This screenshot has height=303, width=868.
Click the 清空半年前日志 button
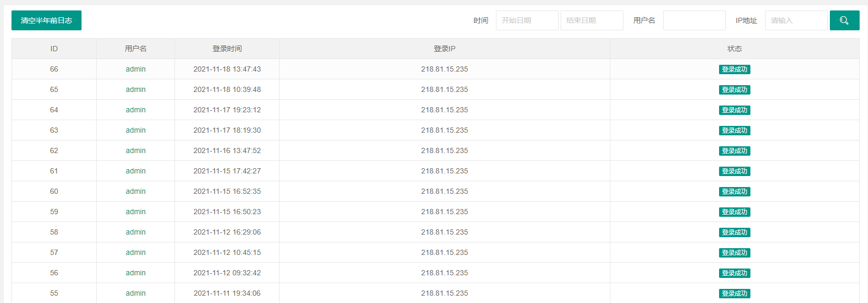(47, 20)
